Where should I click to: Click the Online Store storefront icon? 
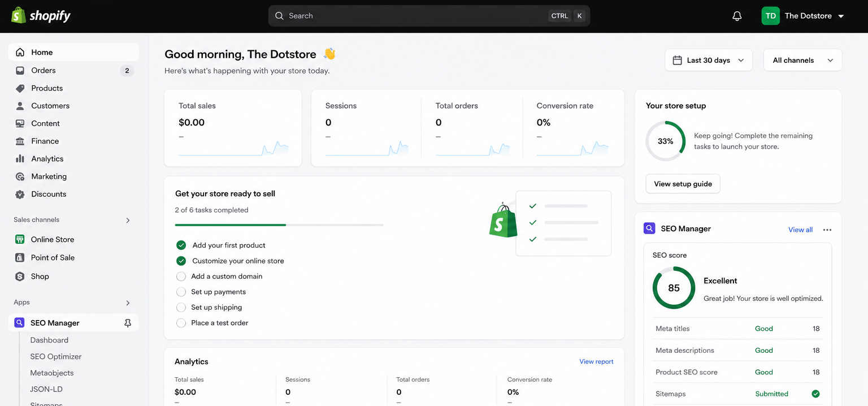(x=20, y=239)
